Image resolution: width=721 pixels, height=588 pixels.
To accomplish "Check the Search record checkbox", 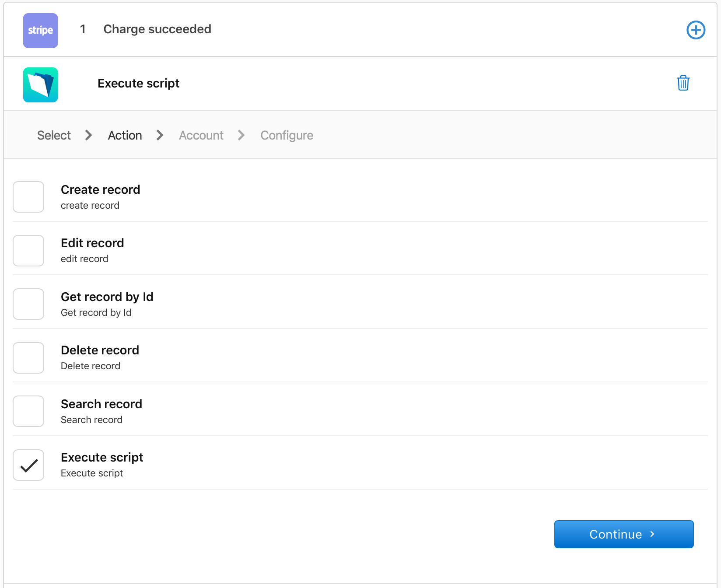I will [28, 411].
